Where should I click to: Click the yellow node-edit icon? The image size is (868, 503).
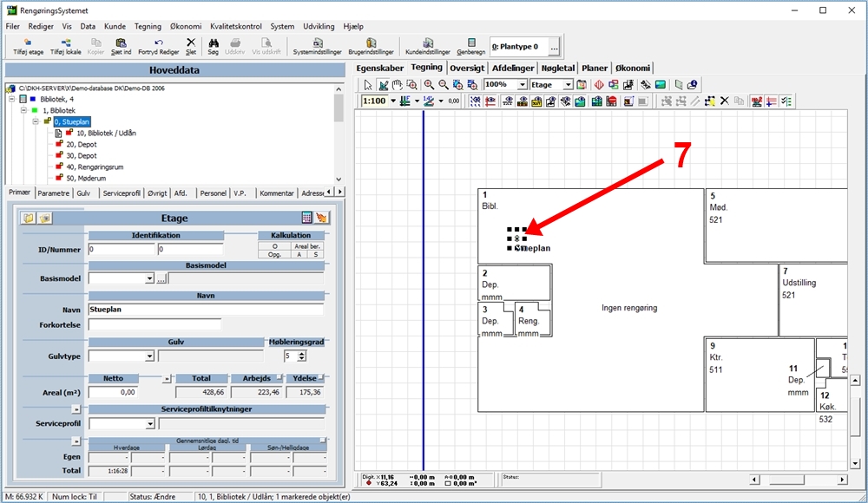710,101
